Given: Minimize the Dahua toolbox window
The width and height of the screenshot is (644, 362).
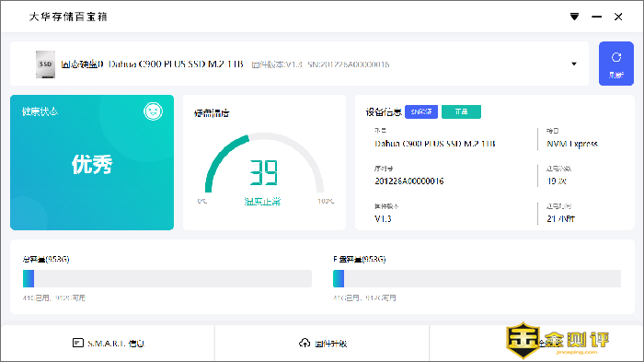Looking at the screenshot, I should (596, 17).
